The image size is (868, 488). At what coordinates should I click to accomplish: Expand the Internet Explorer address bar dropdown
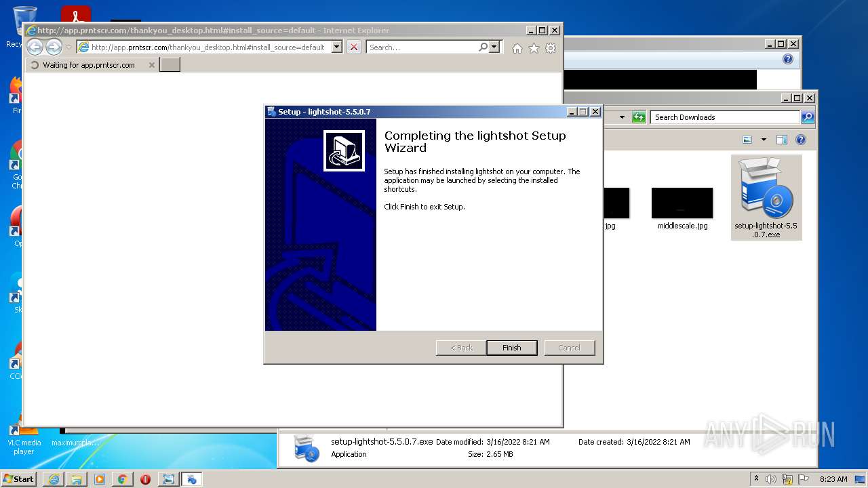pyautogui.click(x=337, y=47)
